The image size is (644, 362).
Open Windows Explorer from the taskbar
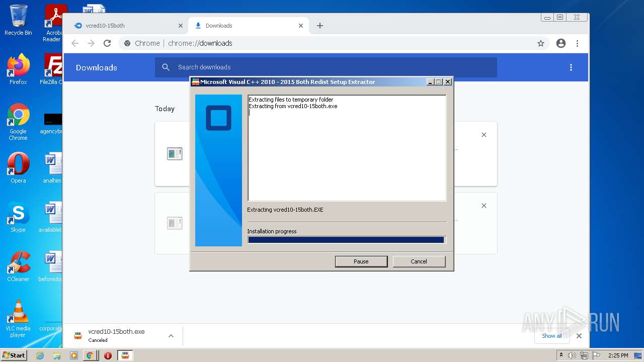pyautogui.click(x=57, y=355)
